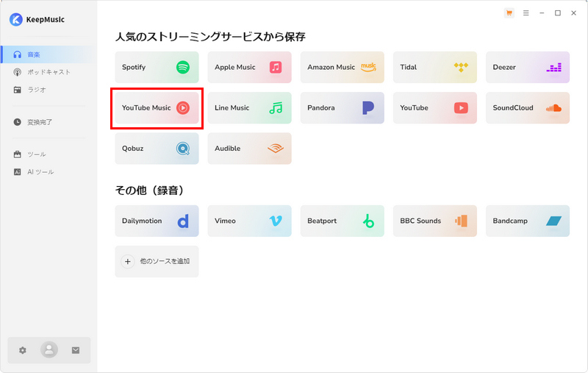Screen dimensions: 588x373
Task: Click the YouTube card's red play icon
Action: [461, 108]
